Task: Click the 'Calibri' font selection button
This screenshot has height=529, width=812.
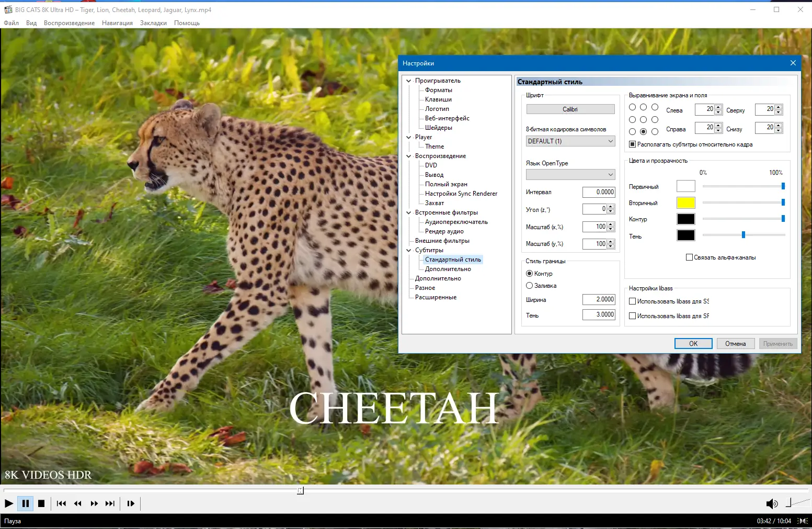Action: click(570, 109)
